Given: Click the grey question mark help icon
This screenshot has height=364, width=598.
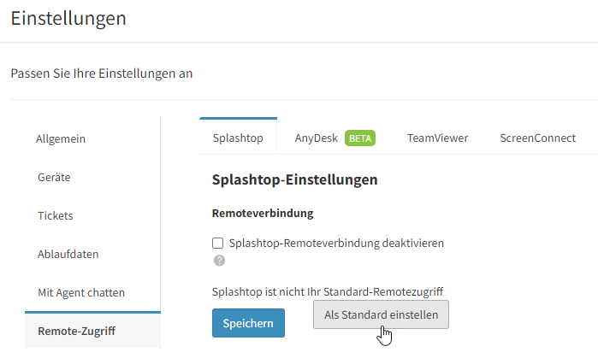Looking at the screenshot, I should click(x=219, y=261).
